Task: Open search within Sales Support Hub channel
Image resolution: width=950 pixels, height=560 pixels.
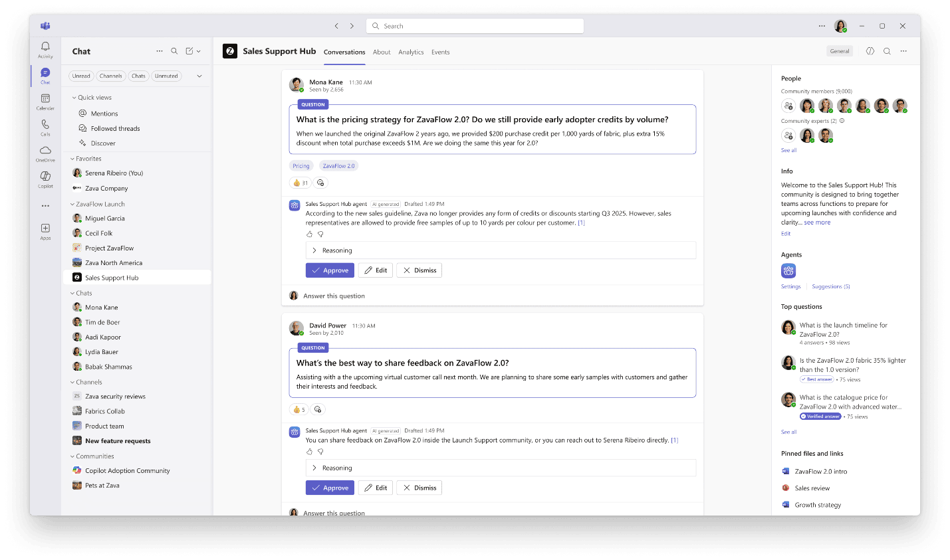Action: point(887,50)
